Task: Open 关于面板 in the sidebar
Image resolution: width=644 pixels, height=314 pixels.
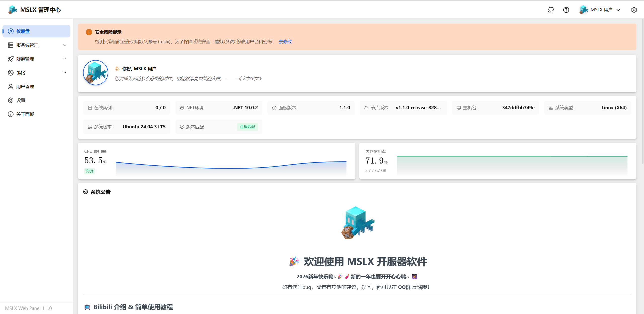Action: [x=25, y=114]
